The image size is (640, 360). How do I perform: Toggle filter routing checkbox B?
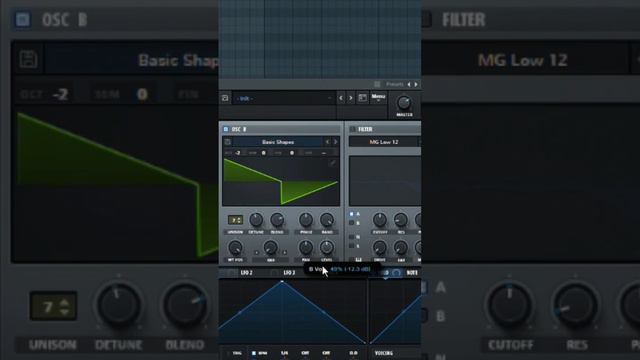351,223
